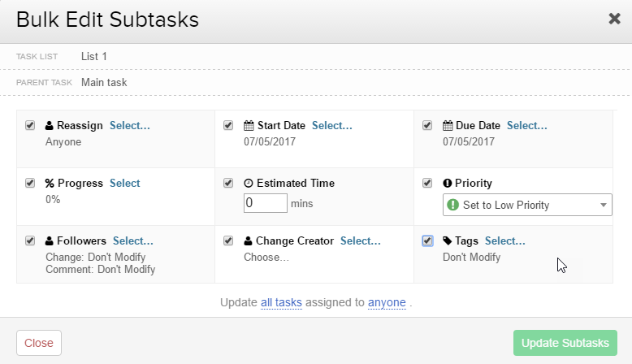Viewport: 632px width, 364px height.
Task: Click the clock icon beside Estimated Time
Action: pyautogui.click(x=249, y=184)
